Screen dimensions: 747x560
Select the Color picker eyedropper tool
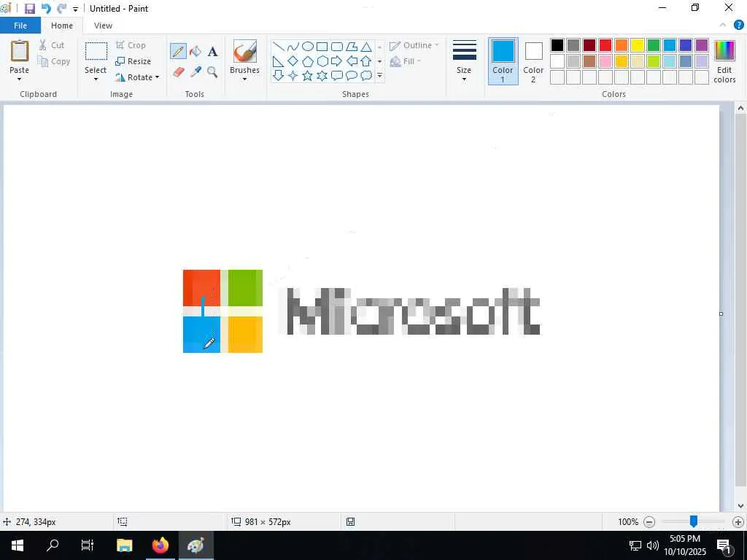(196, 72)
